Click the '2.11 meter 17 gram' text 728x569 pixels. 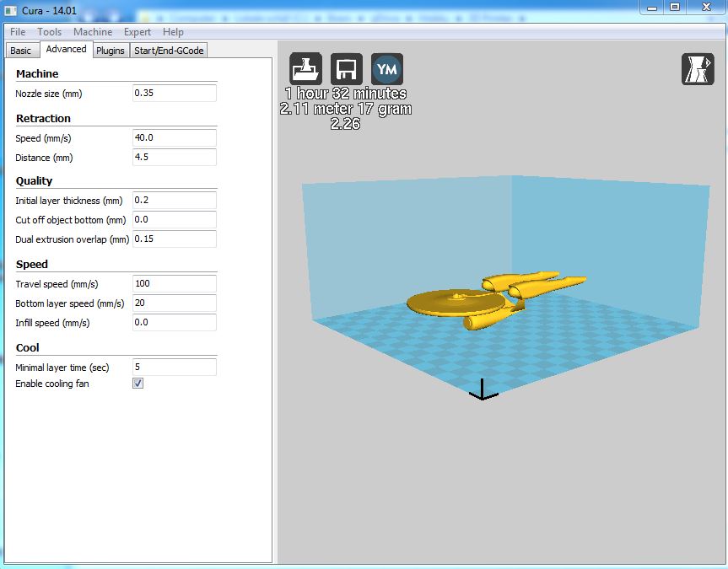click(x=346, y=109)
